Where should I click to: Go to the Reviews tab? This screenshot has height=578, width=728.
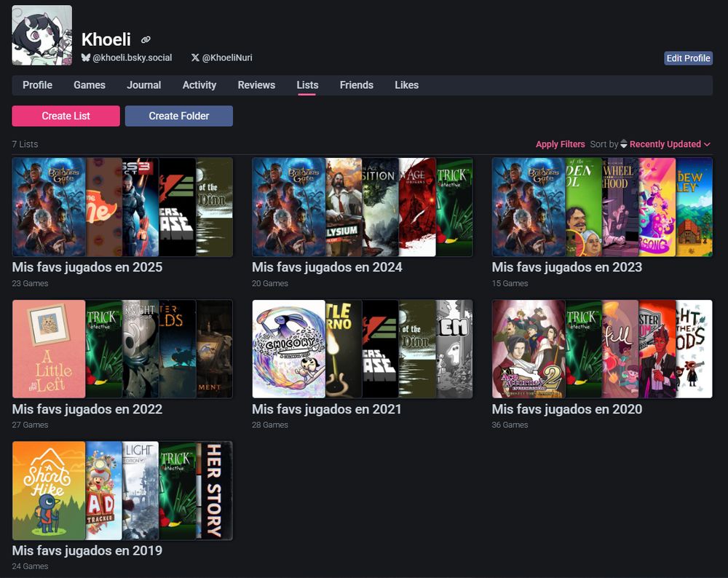[256, 85]
